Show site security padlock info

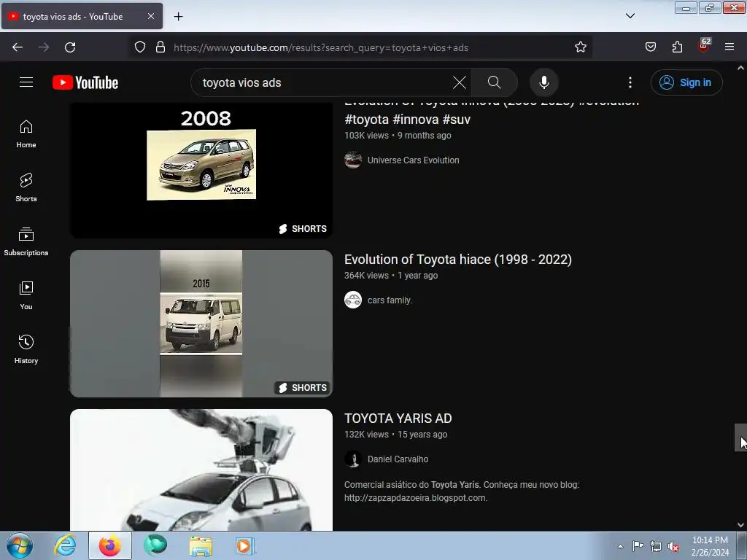tap(160, 47)
